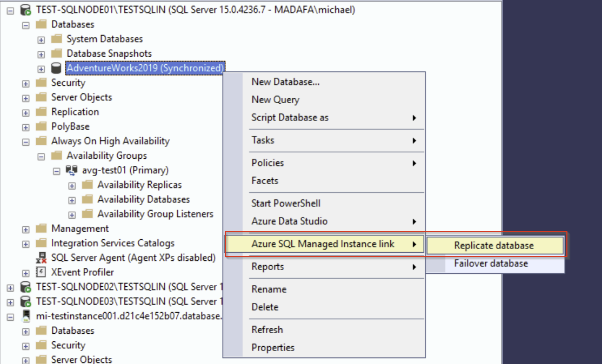
Task: Click the Availability Databases folder icon
Action: [87, 199]
